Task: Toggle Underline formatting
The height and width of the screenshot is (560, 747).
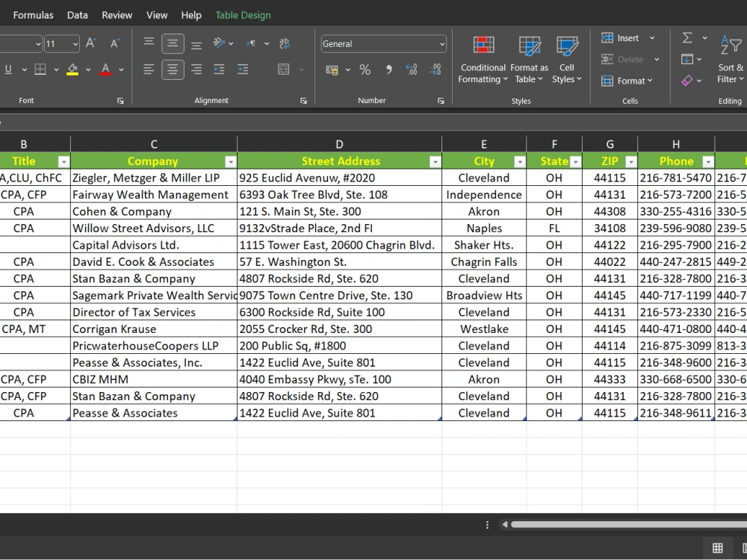Action: coord(8,69)
